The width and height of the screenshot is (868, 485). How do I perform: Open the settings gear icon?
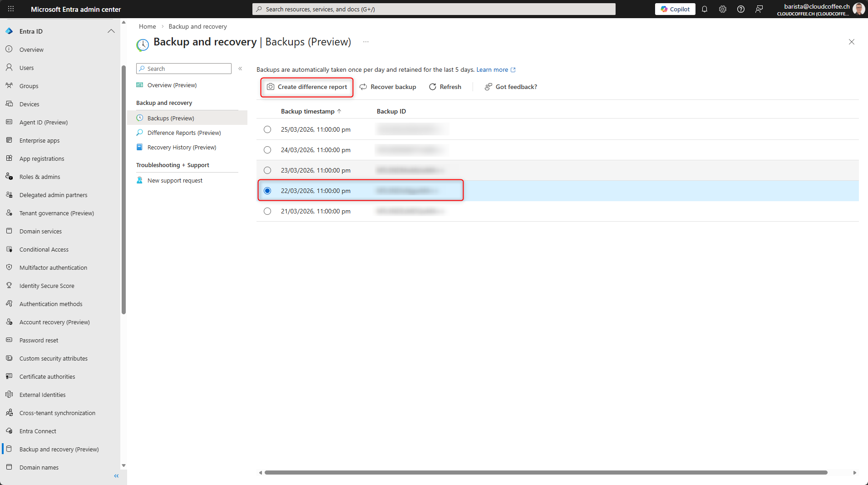[x=723, y=9]
